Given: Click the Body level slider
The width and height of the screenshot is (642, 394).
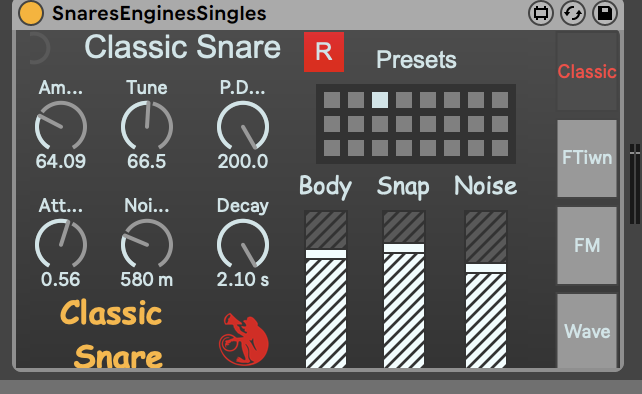Looking at the screenshot, I should click(x=326, y=289).
